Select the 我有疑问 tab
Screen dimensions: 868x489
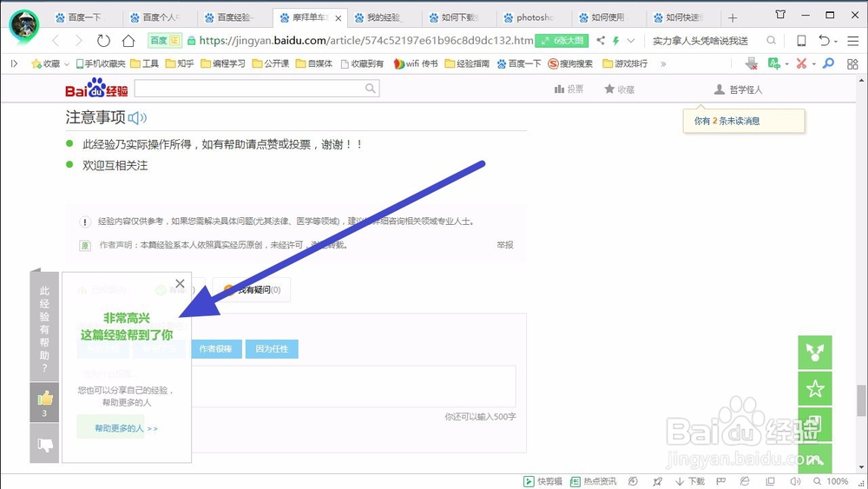pyautogui.click(x=252, y=289)
